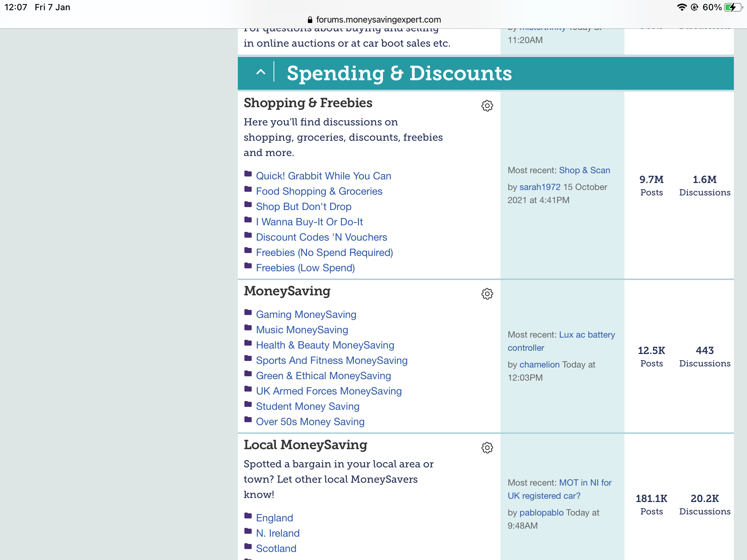Click folder icon beside Shop But Don't Drop
This screenshot has width=747, height=560.
coord(248,204)
